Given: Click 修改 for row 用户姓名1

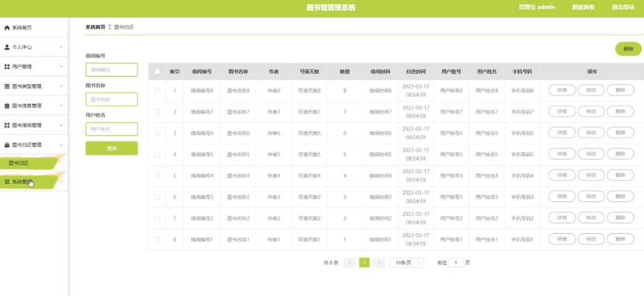Looking at the screenshot, I should [x=591, y=240].
